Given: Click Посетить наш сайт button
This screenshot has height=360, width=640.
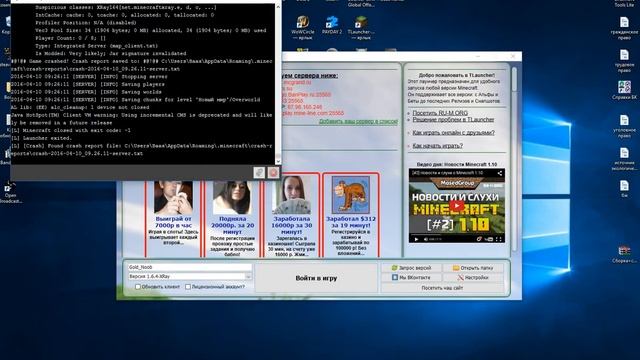Looking at the screenshot, I should click(x=442, y=288).
